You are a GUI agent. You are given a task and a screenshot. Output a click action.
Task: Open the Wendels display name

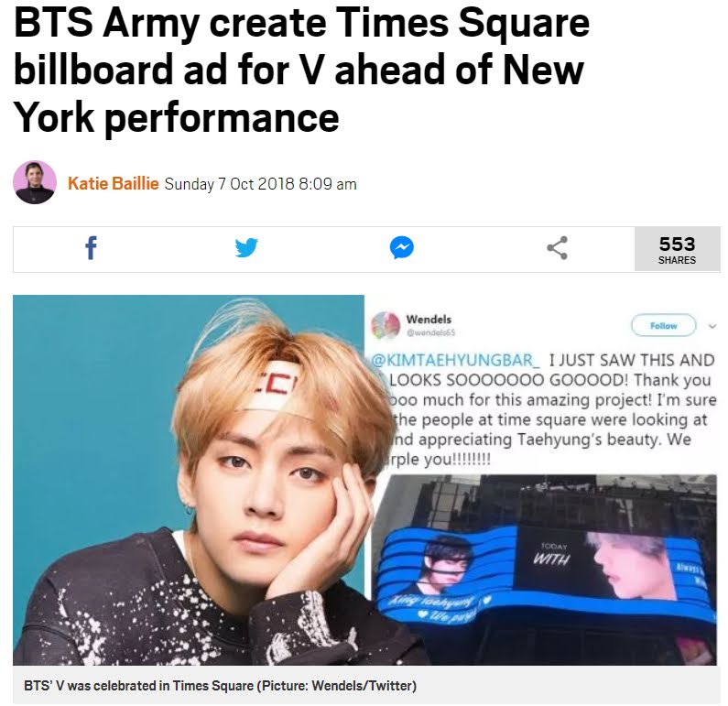[429, 320]
